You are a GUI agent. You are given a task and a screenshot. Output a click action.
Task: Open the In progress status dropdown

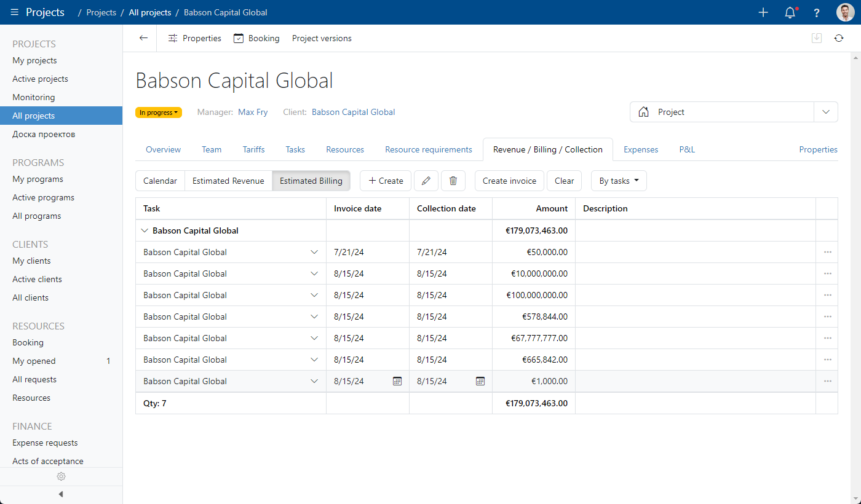tap(159, 112)
